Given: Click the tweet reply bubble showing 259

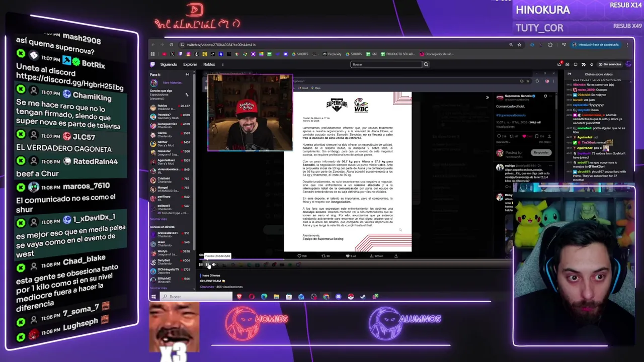Looking at the screenshot, I should point(500,136).
